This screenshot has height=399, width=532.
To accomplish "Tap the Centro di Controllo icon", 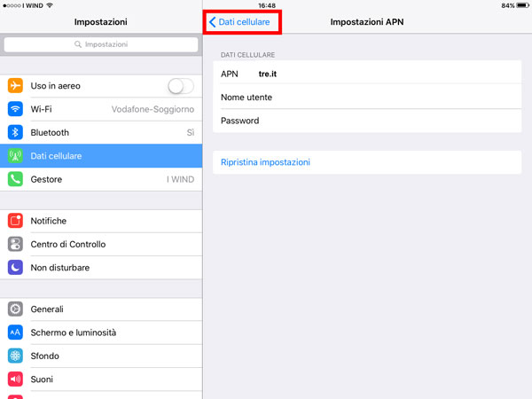I will tap(15, 244).
